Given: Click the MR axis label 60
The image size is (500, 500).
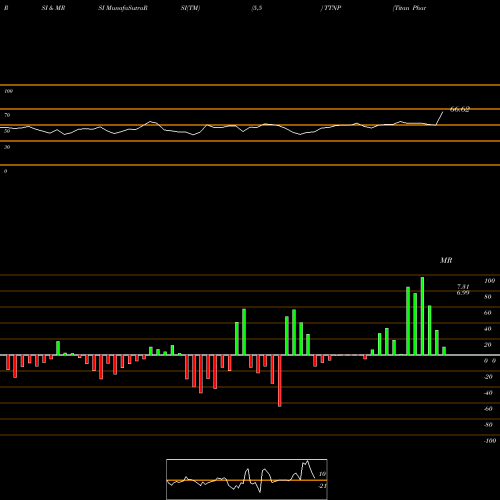Looking at the screenshot, I should click(488, 313).
